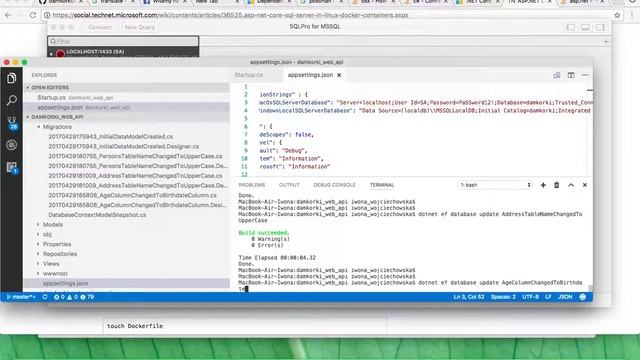Screen dimensions: 640x360
Task: Go back in the browser
Action: 9,15
